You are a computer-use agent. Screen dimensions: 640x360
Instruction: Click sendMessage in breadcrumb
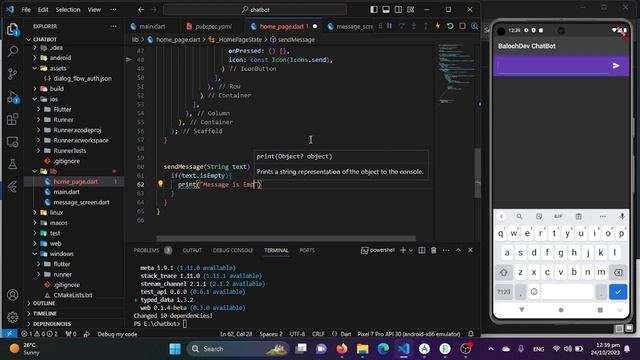point(296,40)
